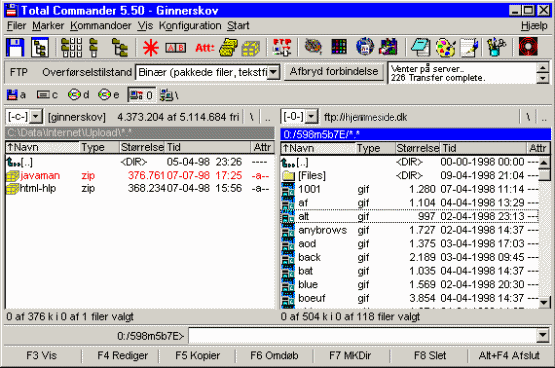This screenshot has width=555, height=368.
Task: Go to root in left panel
Action: tap(251, 117)
